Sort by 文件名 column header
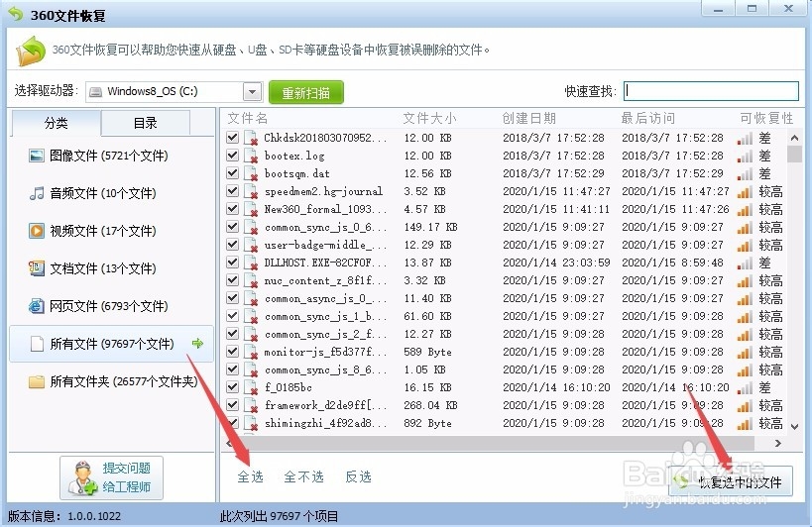 click(248, 119)
